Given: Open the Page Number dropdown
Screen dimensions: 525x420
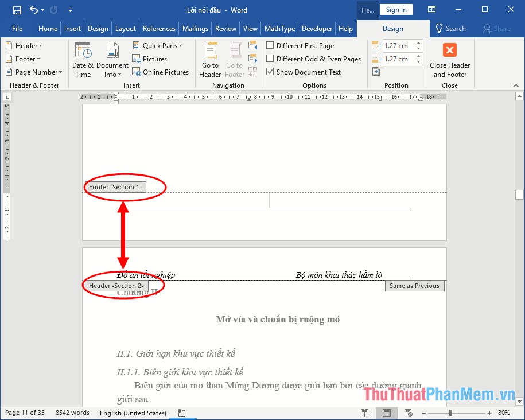Looking at the screenshot, I should pyautogui.click(x=34, y=72).
